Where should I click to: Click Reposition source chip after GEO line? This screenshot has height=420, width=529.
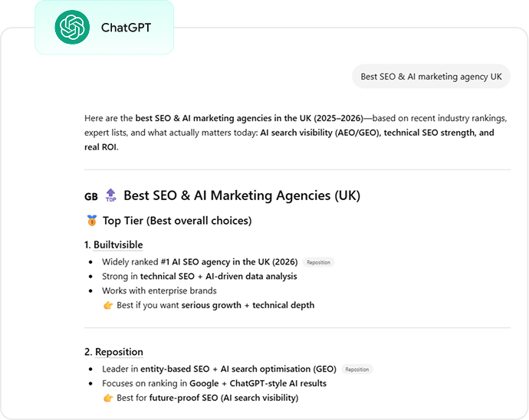356,369
